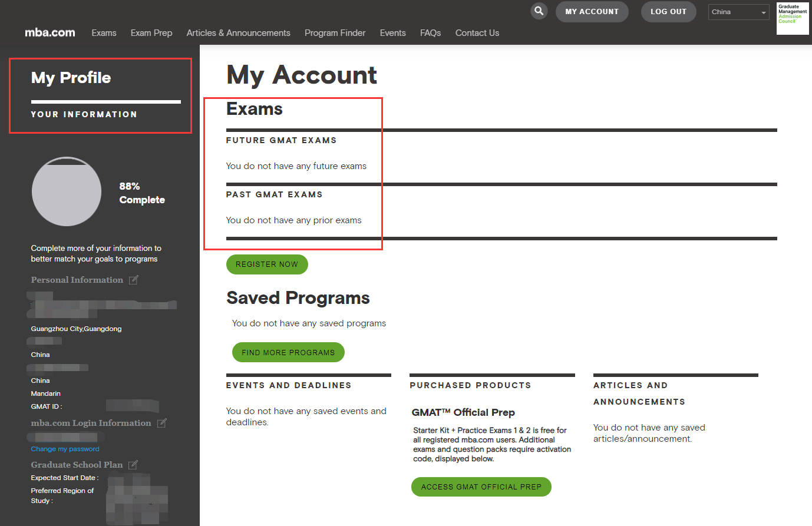Open the China country dropdown
Image resolution: width=812 pixels, height=526 pixels.
(738, 12)
